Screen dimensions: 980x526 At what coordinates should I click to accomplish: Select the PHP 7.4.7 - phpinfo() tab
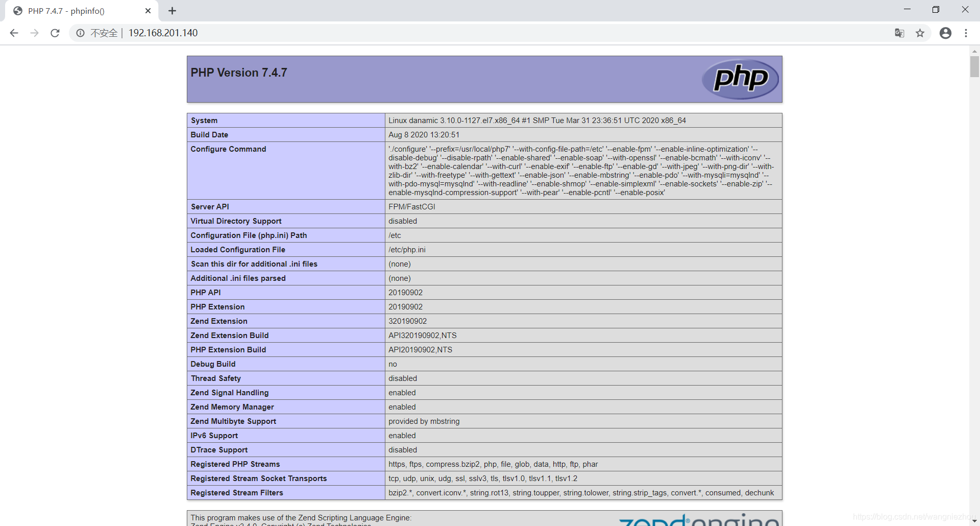tap(82, 11)
